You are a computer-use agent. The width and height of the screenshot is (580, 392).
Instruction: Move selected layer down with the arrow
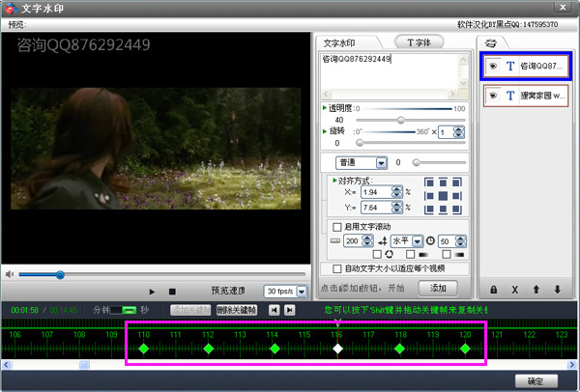coord(557,290)
